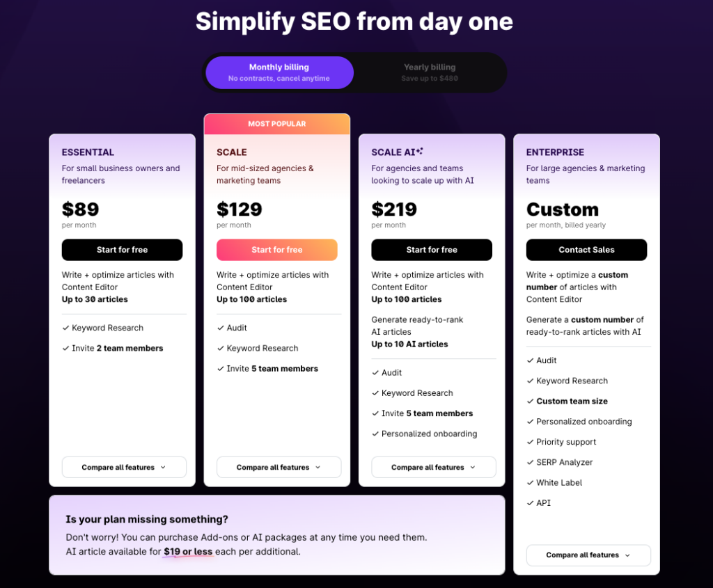713x588 pixels.
Task: Expand Compare all features in Scale plan
Action: [x=279, y=467]
